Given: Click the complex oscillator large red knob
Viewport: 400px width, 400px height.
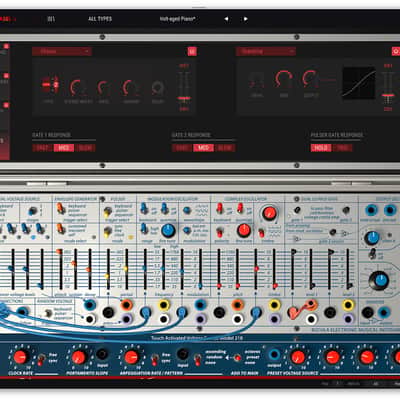Looking at the screenshot, I should (x=269, y=213).
